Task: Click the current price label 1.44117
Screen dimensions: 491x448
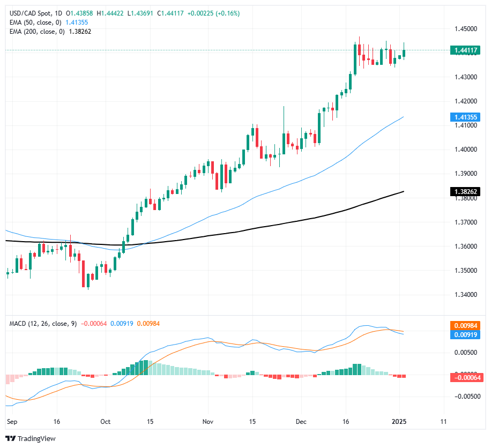Action: (465, 50)
